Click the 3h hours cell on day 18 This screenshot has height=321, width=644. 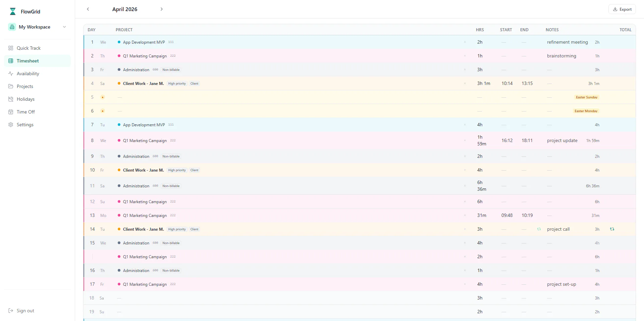click(480, 298)
